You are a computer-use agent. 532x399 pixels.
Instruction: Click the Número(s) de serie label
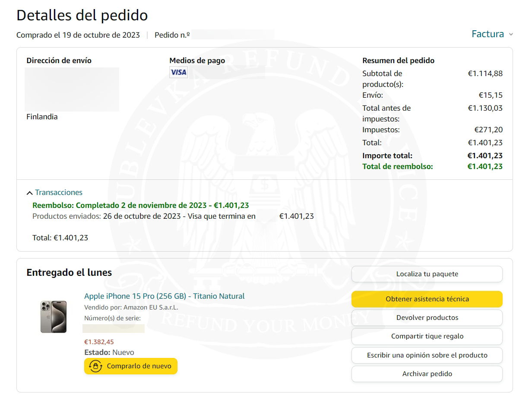click(x=112, y=318)
